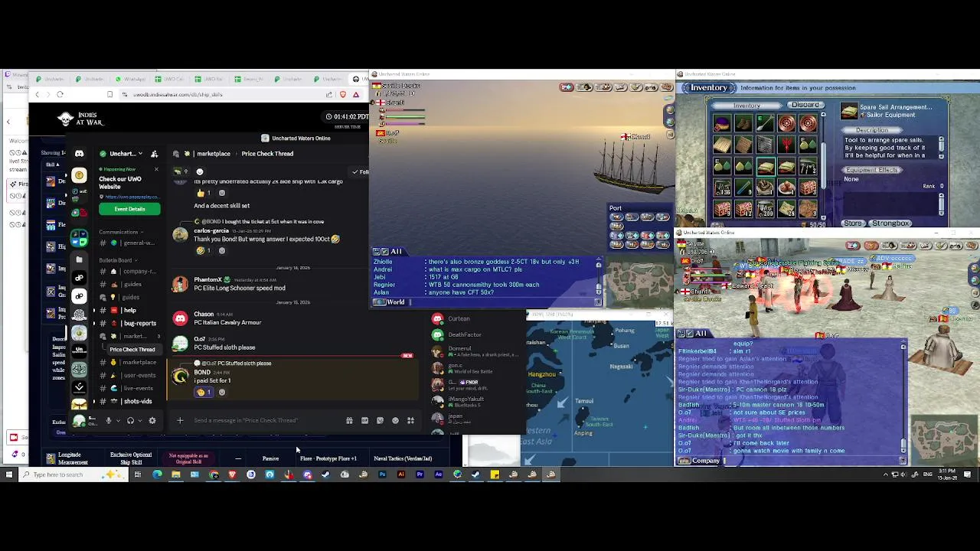Image resolution: width=980 pixels, height=551 pixels.
Task: Select the treasure chest stack showing 12
Action: pos(743,208)
